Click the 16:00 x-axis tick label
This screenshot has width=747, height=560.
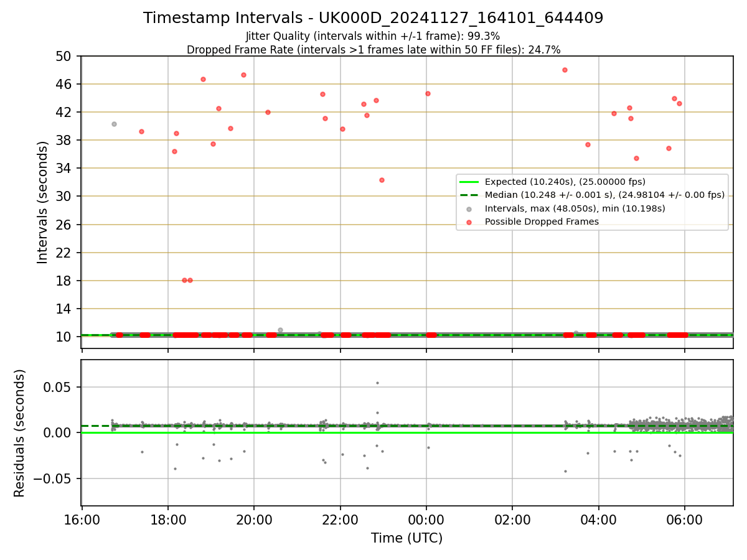pyautogui.click(x=82, y=520)
